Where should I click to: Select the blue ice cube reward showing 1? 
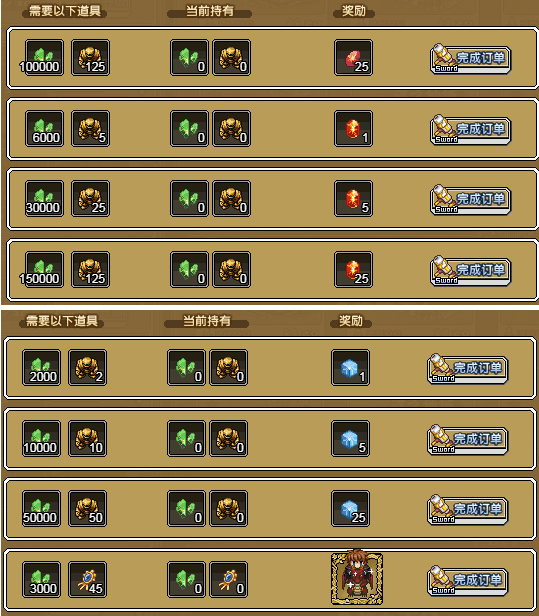[x=350, y=368]
